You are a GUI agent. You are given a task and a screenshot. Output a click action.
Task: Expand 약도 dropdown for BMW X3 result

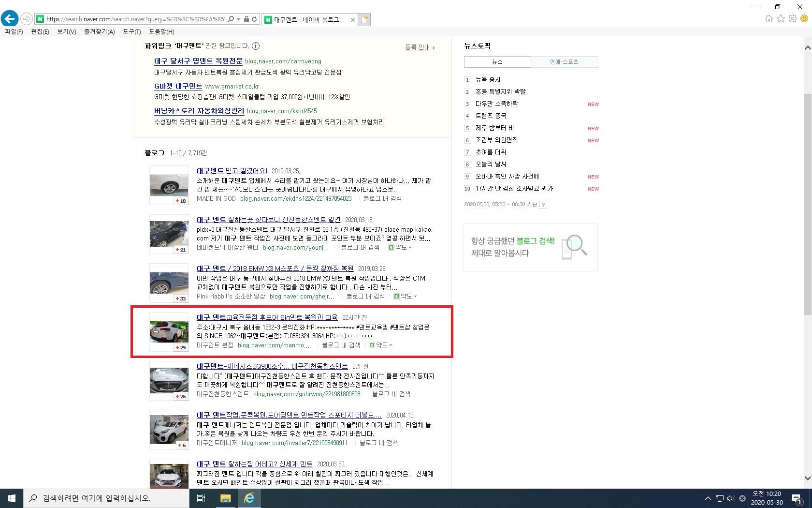406,297
